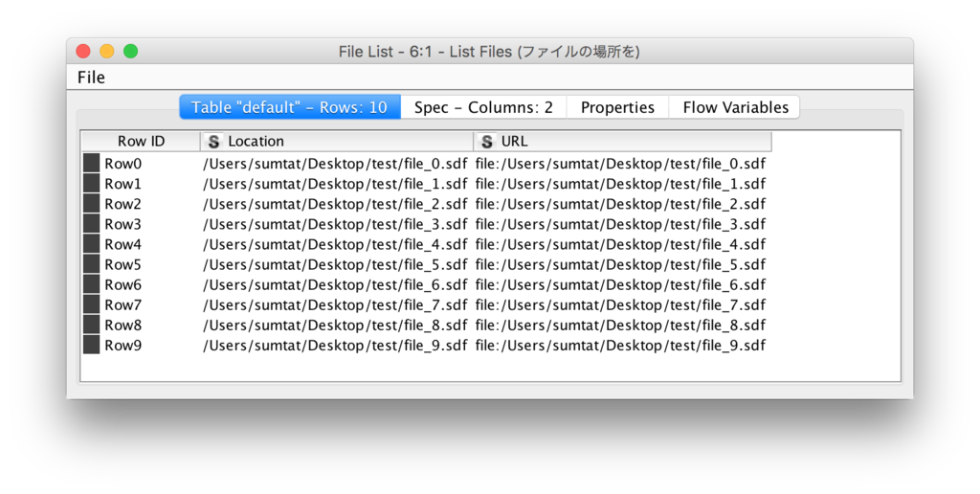The image size is (980, 494).
Task: Click Location cell /Users/sumtat/Desktop/test/file_2.sdf
Action: pyautogui.click(x=335, y=204)
